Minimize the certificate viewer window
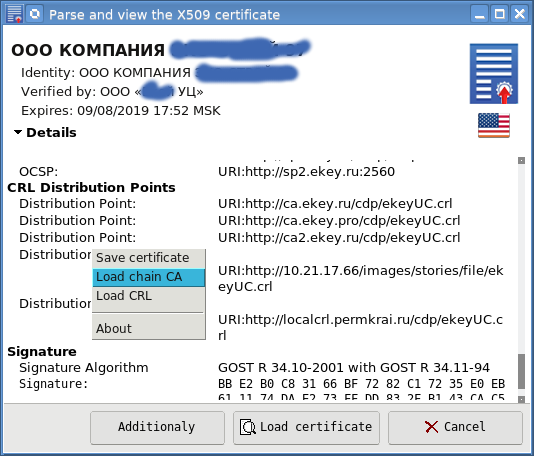 pyautogui.click(x=480, y=14)
